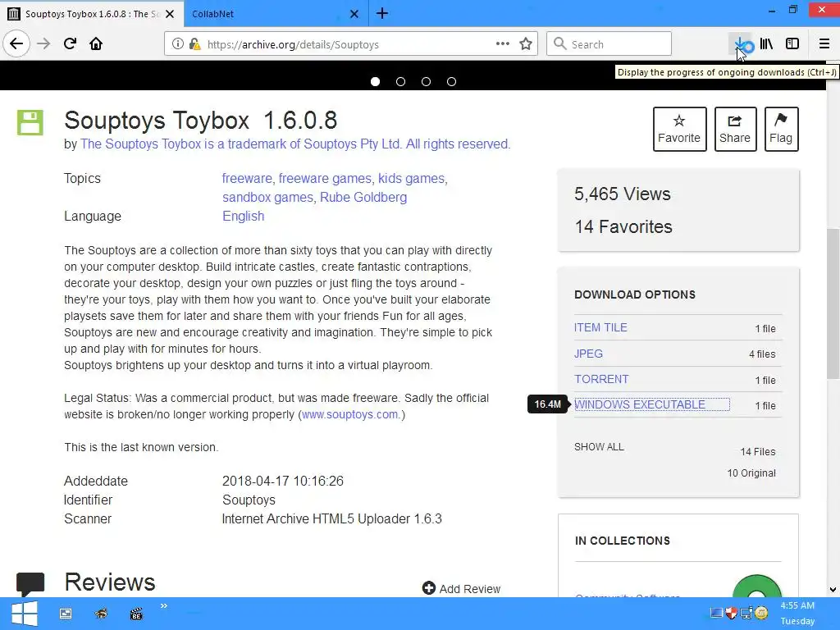Bookmark this page with the star icon
Image resolution: width=840 pixels, height=630 pixels.
pos(526,44)
